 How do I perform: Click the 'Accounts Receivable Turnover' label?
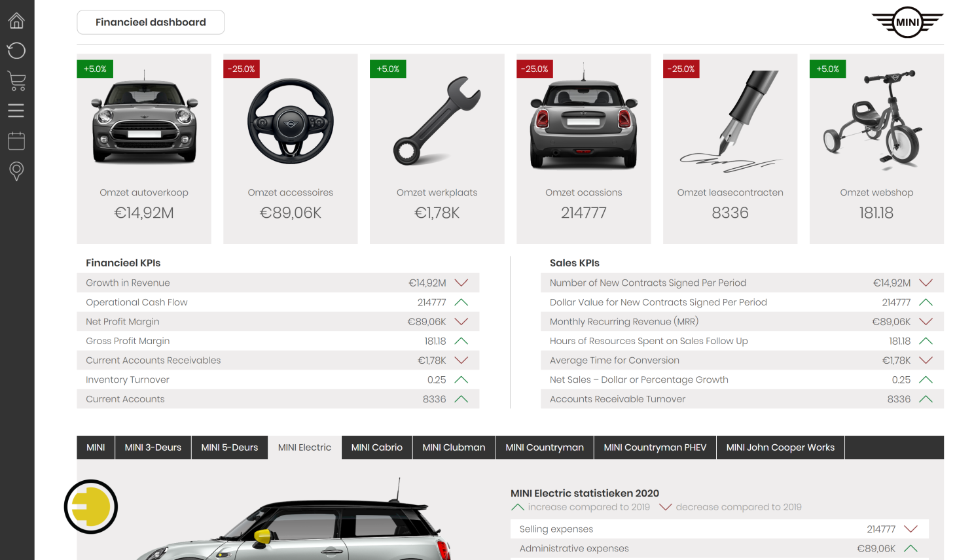pyautogui.click(x=618, y=399)
